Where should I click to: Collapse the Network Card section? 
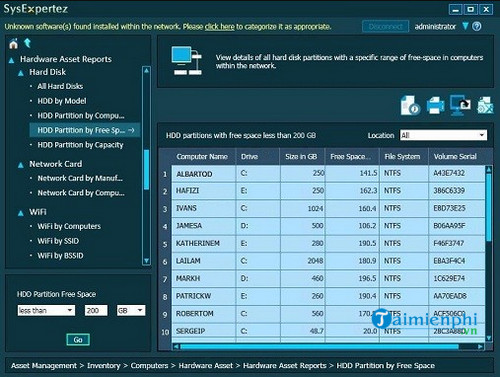[21, 165]
